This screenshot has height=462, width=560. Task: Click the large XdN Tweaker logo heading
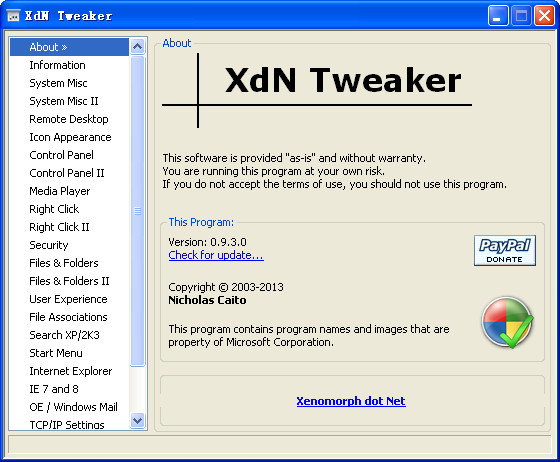[343, 80]
